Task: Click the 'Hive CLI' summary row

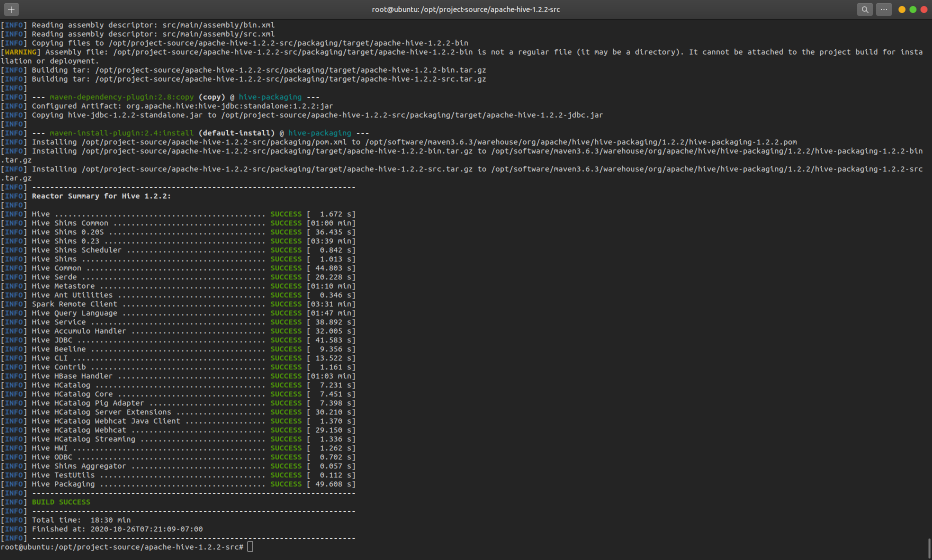Action: point(178,358)
